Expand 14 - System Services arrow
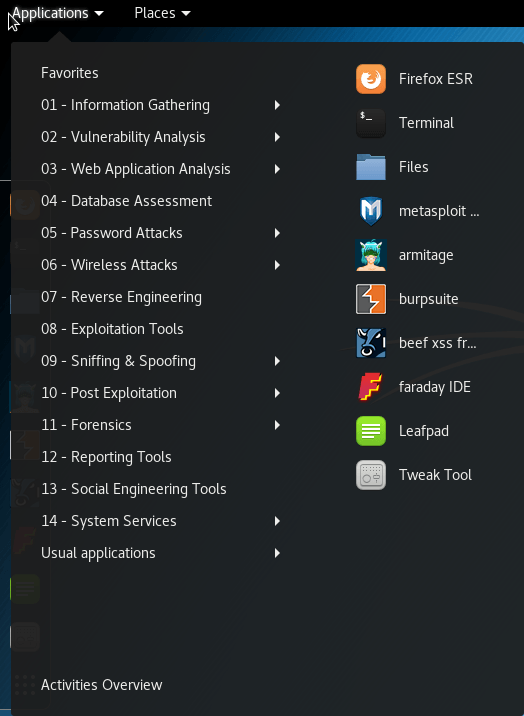Screen dimensions: 524x716 pyautogui.click(x=277, y=521)
